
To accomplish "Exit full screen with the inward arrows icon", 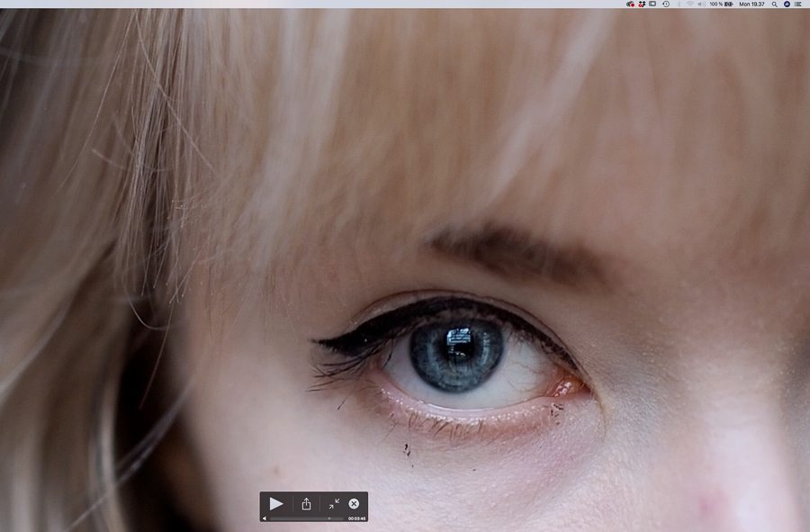I will [334, 503].
